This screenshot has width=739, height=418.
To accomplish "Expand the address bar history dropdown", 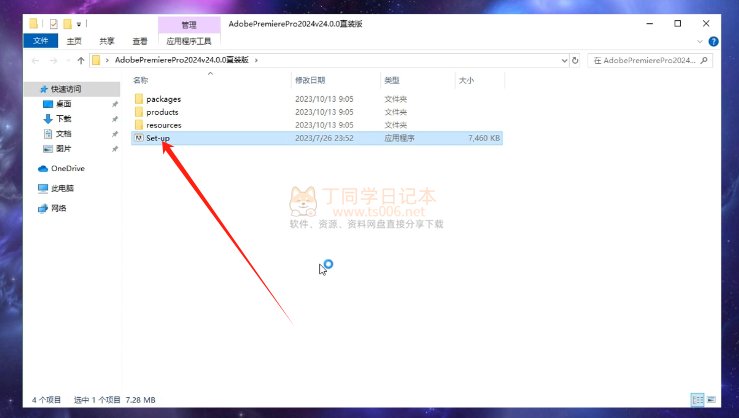I will click(564, 60).
